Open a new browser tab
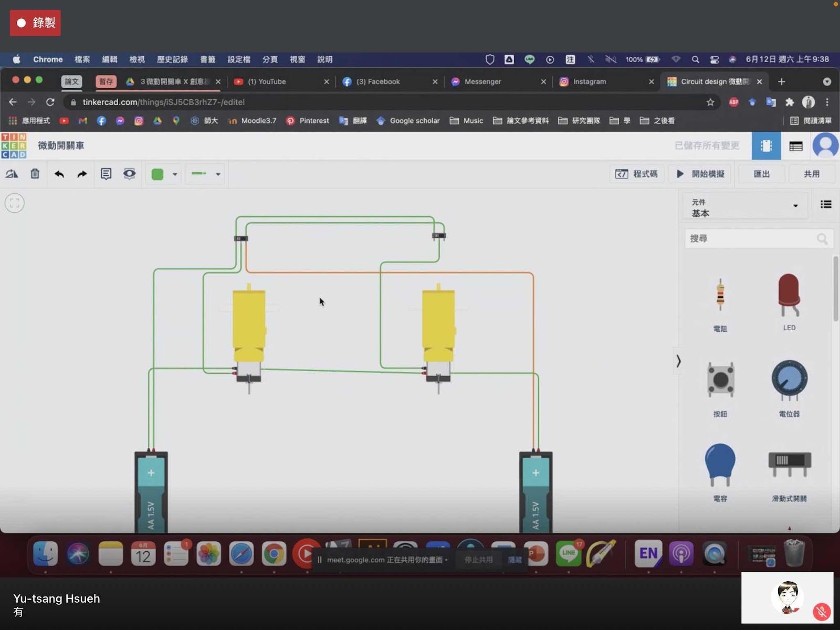This screenshot has height=630, width=840. tap(781, 81)
